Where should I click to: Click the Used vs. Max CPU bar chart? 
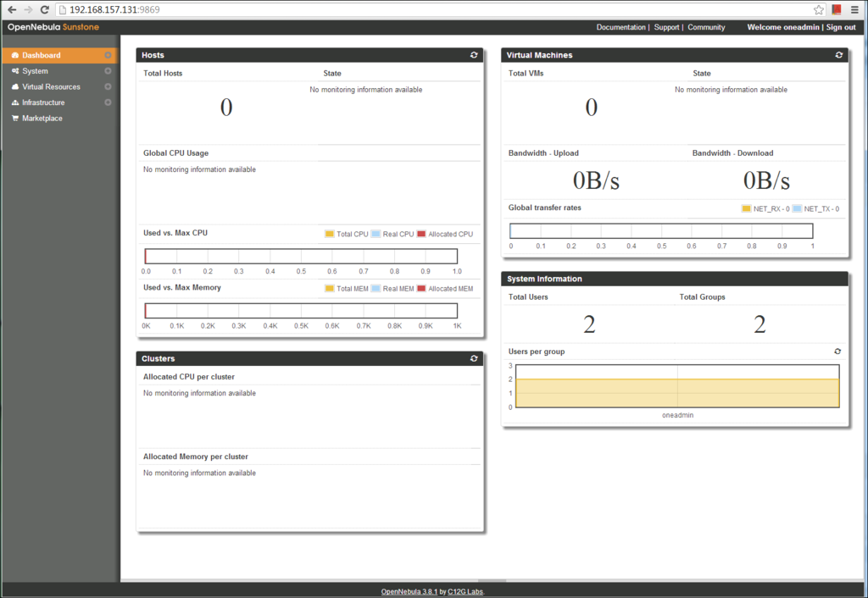(301, 256)
